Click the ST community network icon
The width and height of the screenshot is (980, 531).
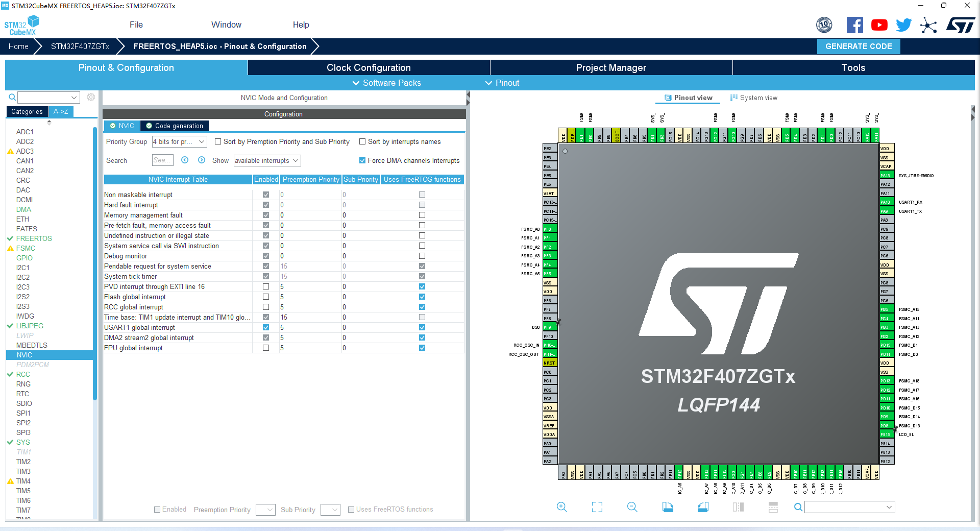click(928, 25)
